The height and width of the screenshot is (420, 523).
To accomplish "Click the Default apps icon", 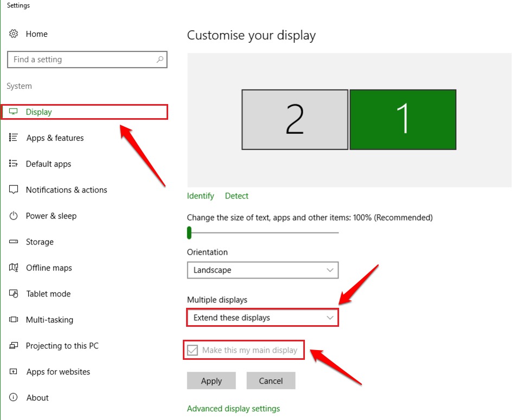I will (14, 164).
